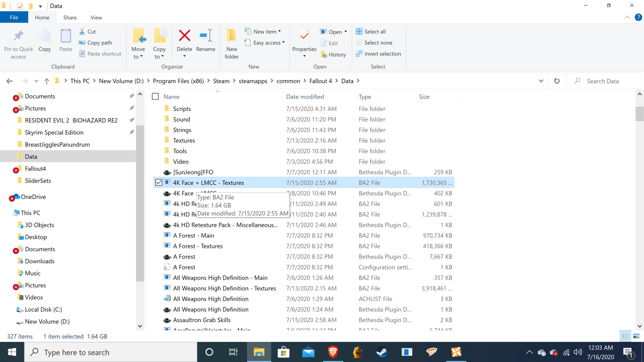Viewport: 644px width, 362px height.
Task: Click Invert selection button
Action: (x=378, y=54)
